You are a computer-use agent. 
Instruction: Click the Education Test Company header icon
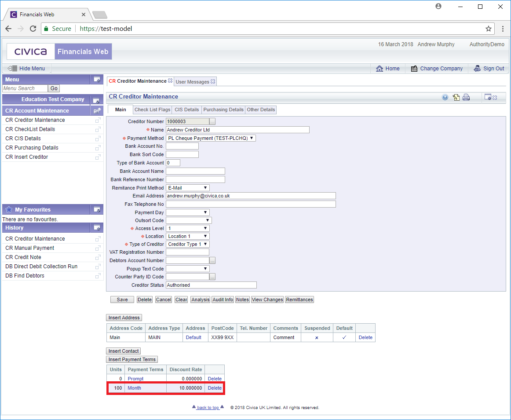tap(96, 100)
